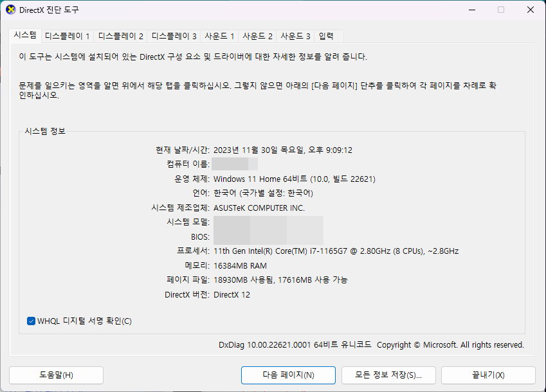Open the 사운드 3 tab
Screen dimensions: 546x392
coord(296,36)
